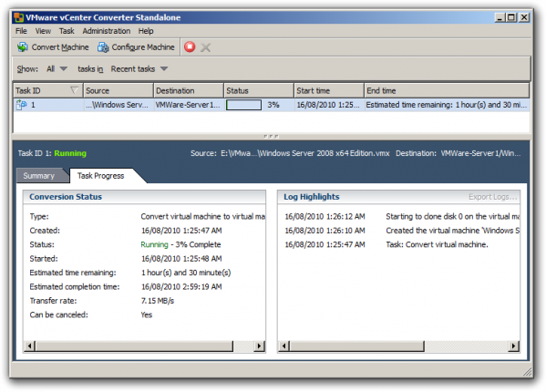Maximize the VMware Converter window
546x392 pixels.
pyautogui.click(x=511, y=17)
